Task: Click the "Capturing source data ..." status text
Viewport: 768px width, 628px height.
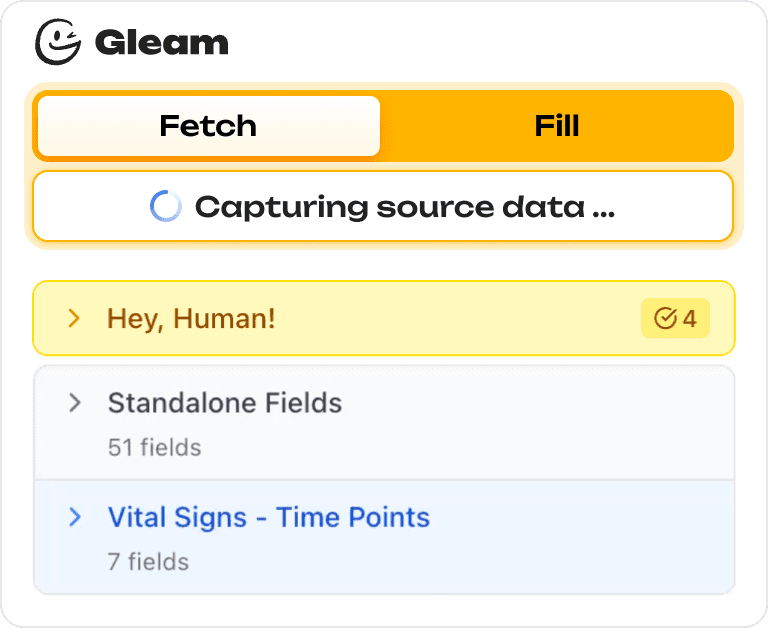Action: tap(404, 207)
